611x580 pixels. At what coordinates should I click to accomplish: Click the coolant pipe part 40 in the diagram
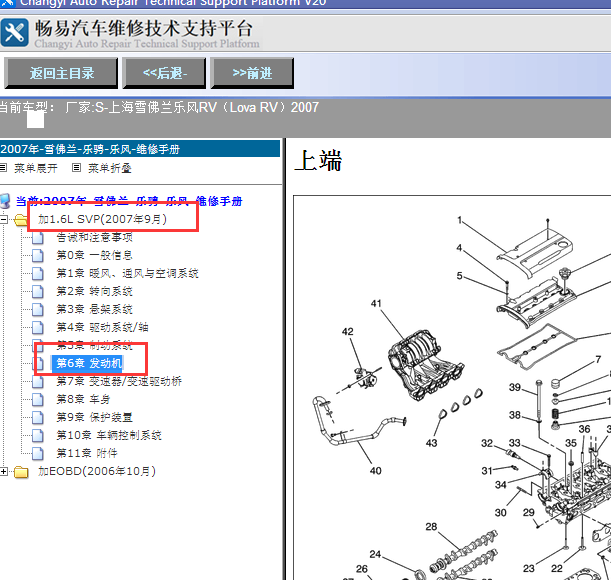pyautogui.click(x=357, y=421)
